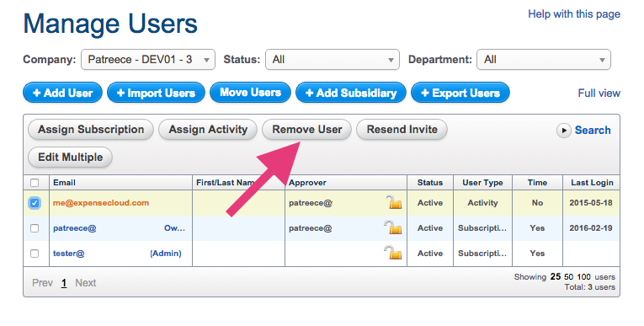Click the 2016-02-19 last login cell
The height and width of the screenshot is (326, 644).
pyautogui.click(x=591, y=228)
